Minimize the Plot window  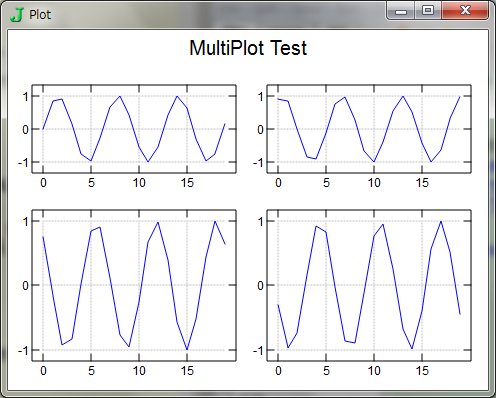click(401, 11)
